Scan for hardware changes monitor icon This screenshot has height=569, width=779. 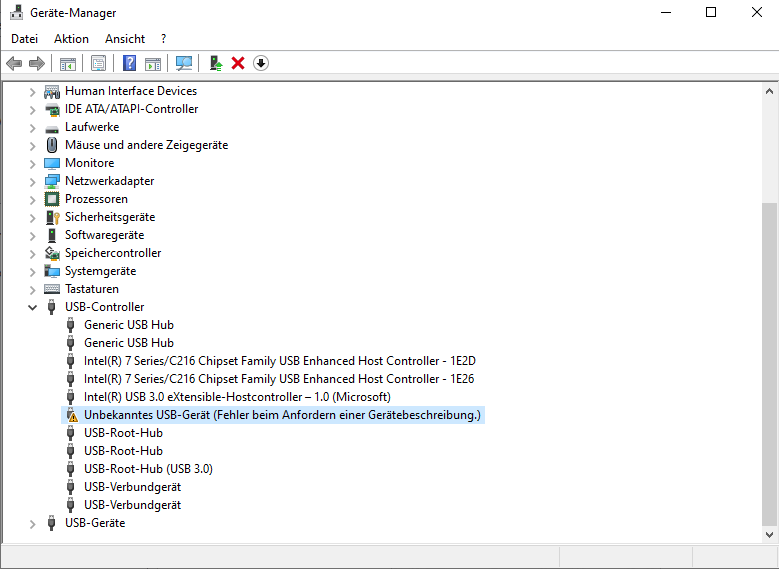pyautogui.click(x=184, y=64)
